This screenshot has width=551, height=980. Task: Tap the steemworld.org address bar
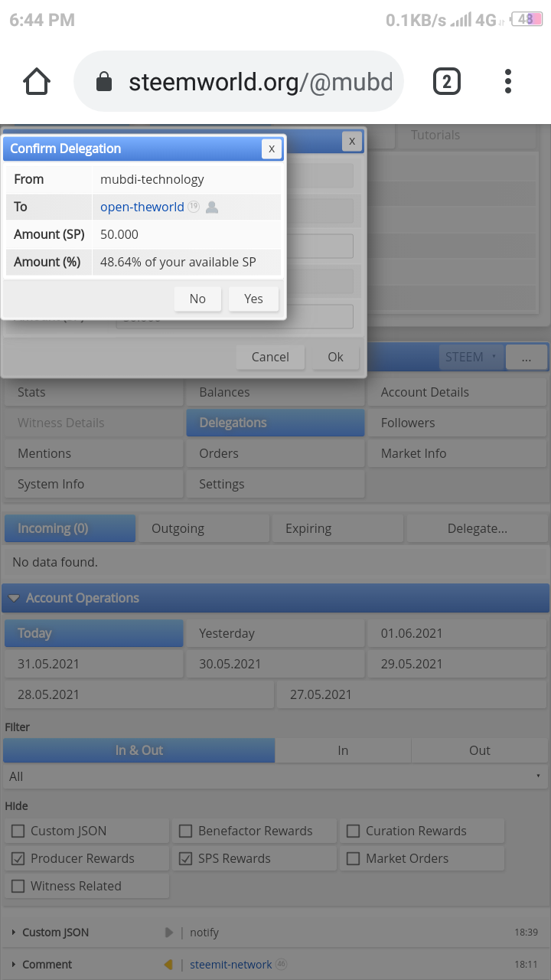coord(239,81)
